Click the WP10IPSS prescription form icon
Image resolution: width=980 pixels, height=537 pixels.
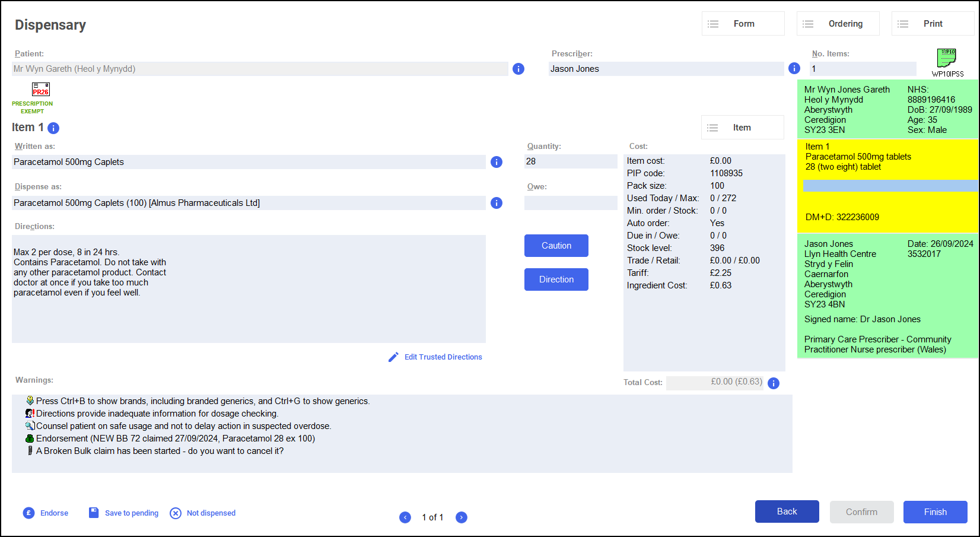coord(947,59)
